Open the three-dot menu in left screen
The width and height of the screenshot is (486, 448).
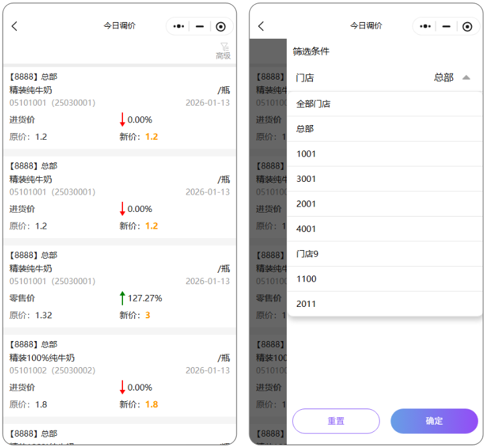pos(178,26)
